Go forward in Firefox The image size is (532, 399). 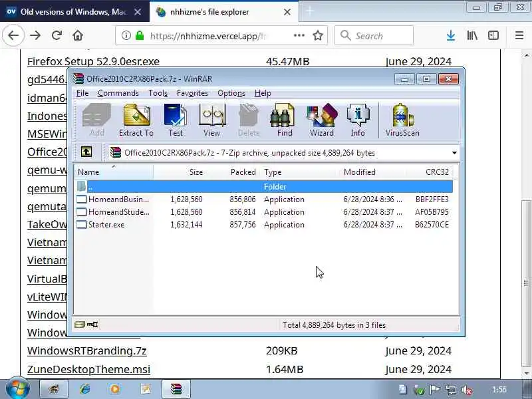(35, 35)
